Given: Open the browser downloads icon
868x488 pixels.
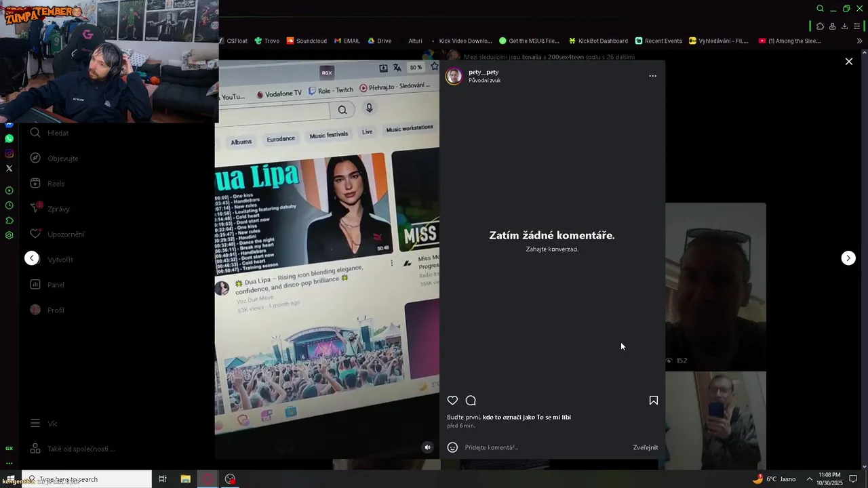Looking at the screenshot, I should point(844,26).
